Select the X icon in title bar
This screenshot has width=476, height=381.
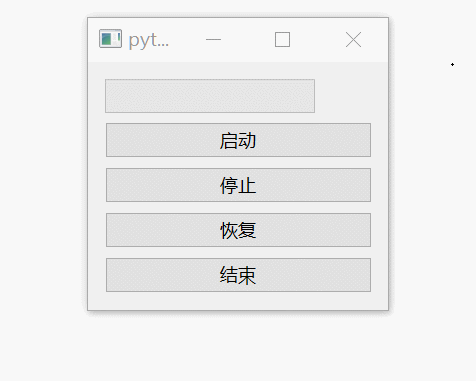[353, 39]
